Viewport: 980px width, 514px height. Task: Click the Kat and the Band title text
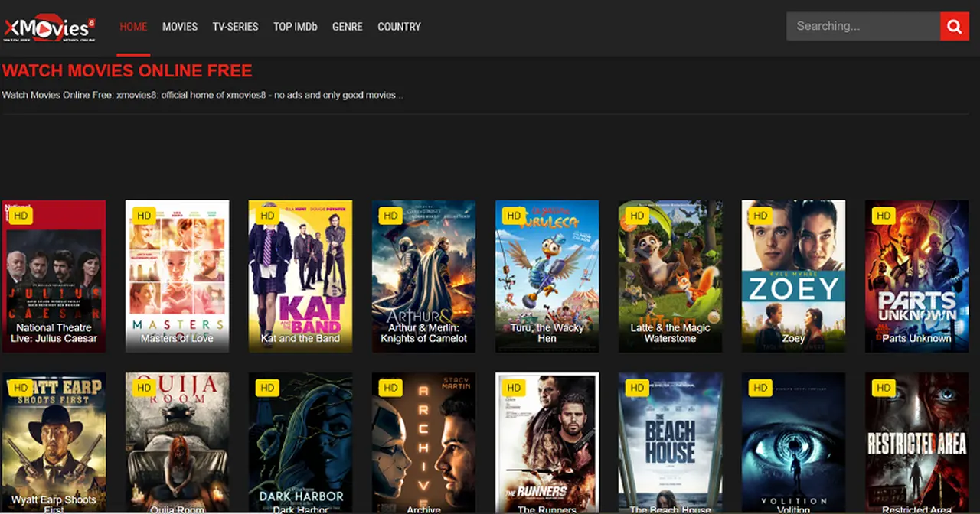pyautogui.click(x=300, y=338)
